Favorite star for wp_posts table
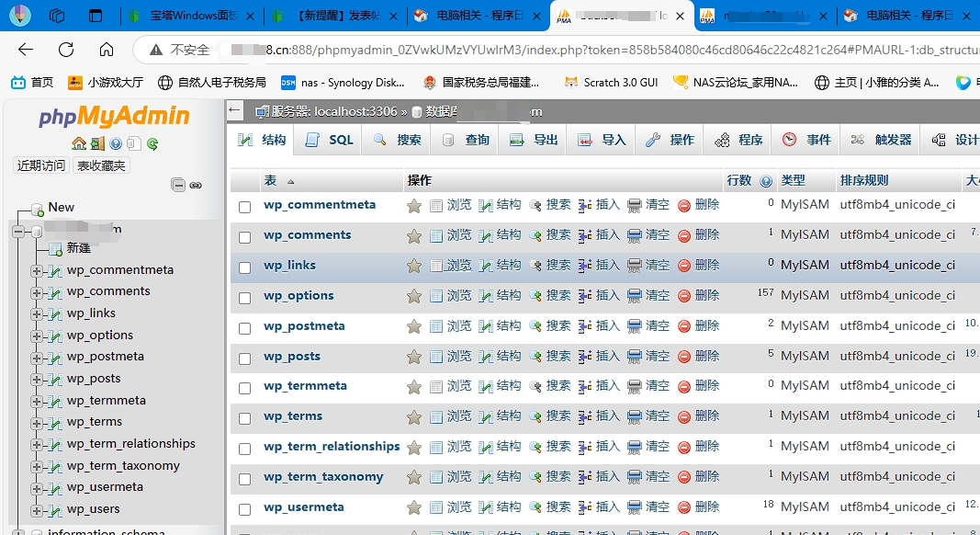This screenshot has width=980, height=535. 413,357
